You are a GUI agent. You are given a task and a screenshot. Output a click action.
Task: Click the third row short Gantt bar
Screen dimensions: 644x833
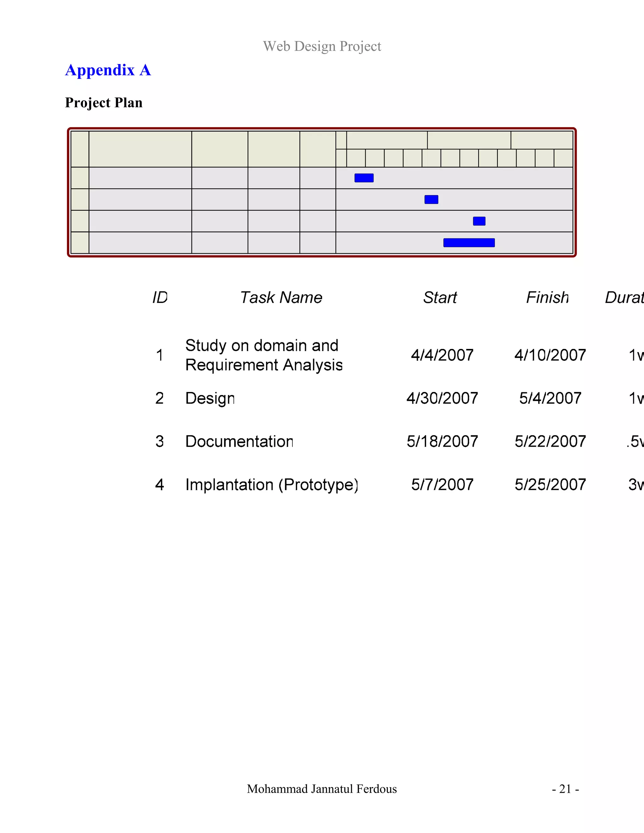point(479,221)
